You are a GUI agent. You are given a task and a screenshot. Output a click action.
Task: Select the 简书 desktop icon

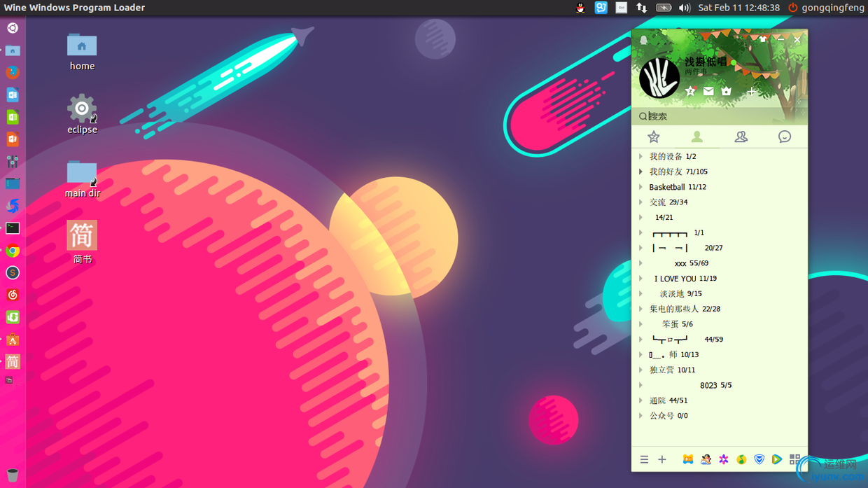[x=82, y=242]
